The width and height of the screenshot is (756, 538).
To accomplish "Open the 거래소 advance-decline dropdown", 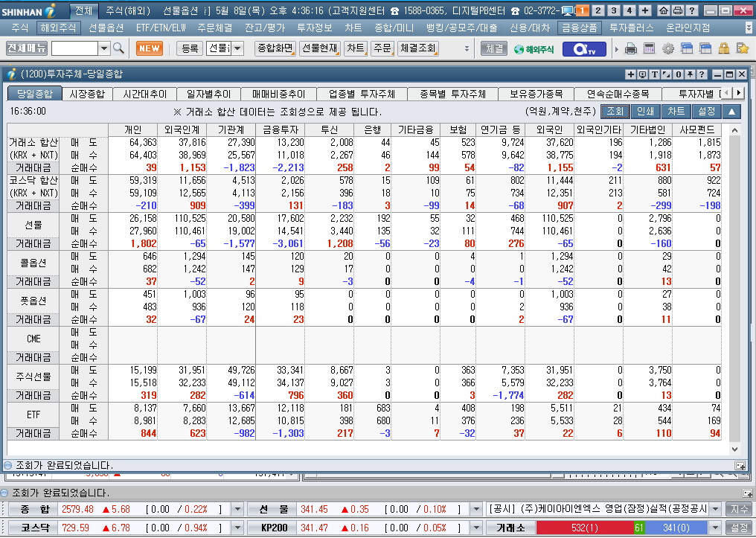I will (716, 528).
